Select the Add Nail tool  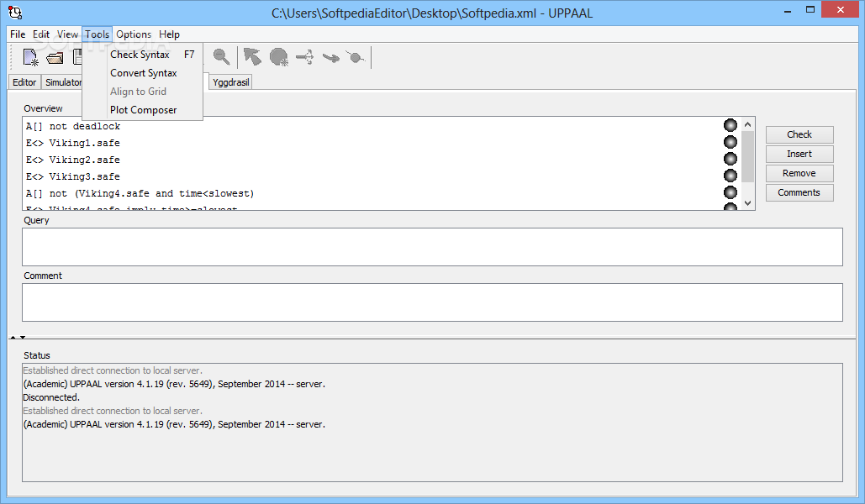click(356, 57)
